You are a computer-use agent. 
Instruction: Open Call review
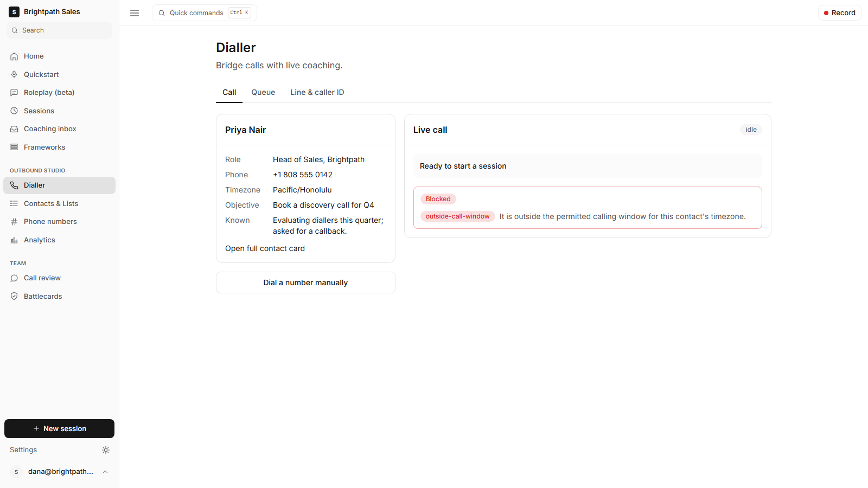point(59,278)
